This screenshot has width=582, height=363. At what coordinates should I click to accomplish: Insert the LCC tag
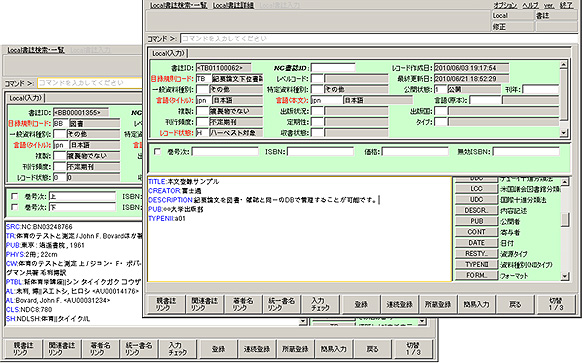point(476,189)
